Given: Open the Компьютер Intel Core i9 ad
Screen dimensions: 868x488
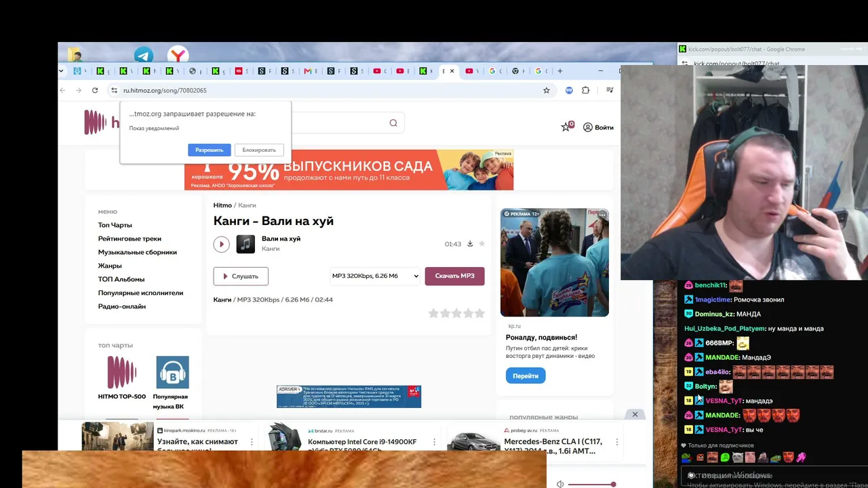Looking at the screenshot, I should click(x=363, y=445).
